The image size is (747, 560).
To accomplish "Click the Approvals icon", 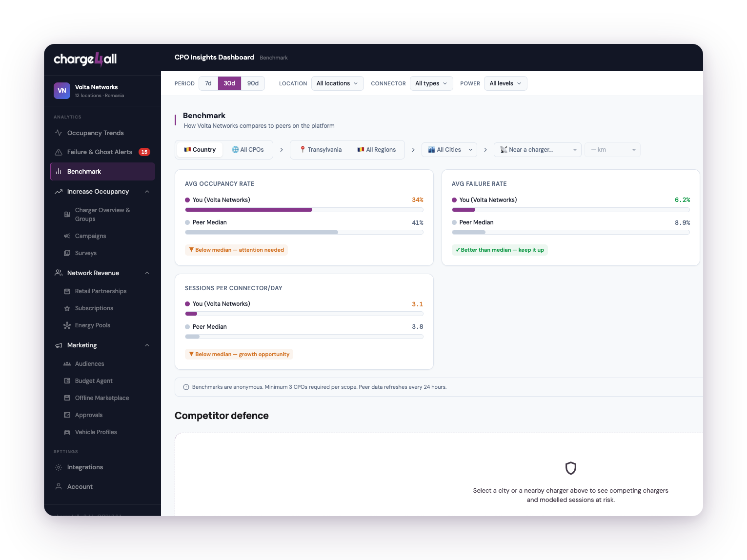I will (67, 415).
